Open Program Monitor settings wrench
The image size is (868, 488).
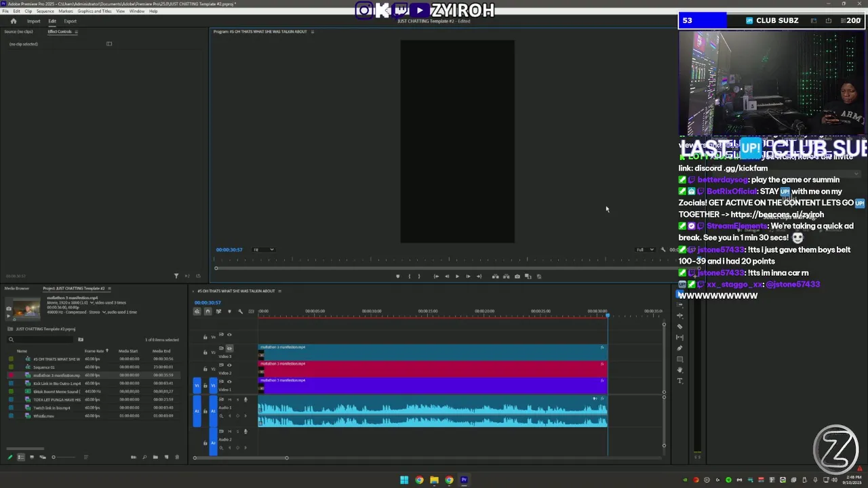[663, 249]
